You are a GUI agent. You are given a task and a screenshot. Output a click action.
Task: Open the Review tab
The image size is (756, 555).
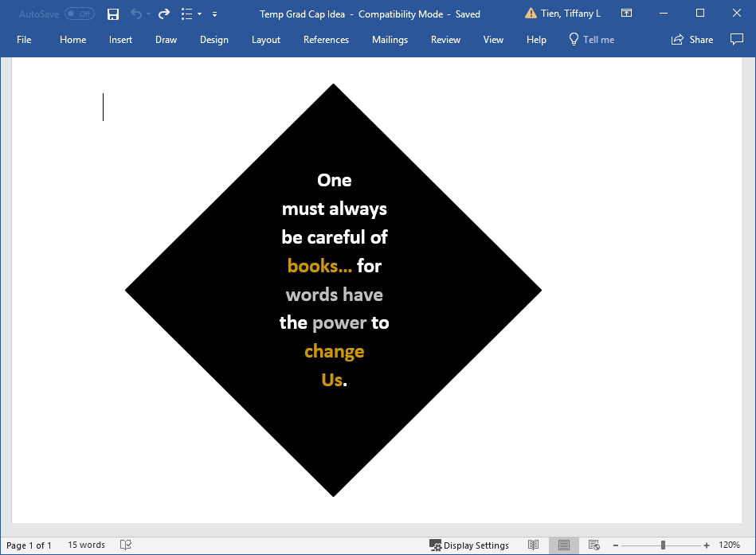[445, 40]
